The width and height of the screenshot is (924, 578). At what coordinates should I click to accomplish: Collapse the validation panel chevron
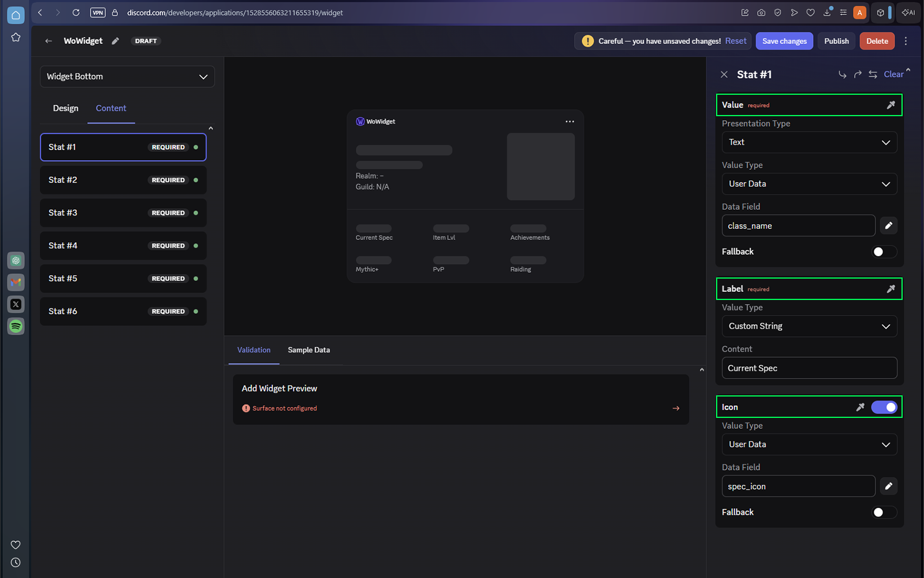coord(702,370)
